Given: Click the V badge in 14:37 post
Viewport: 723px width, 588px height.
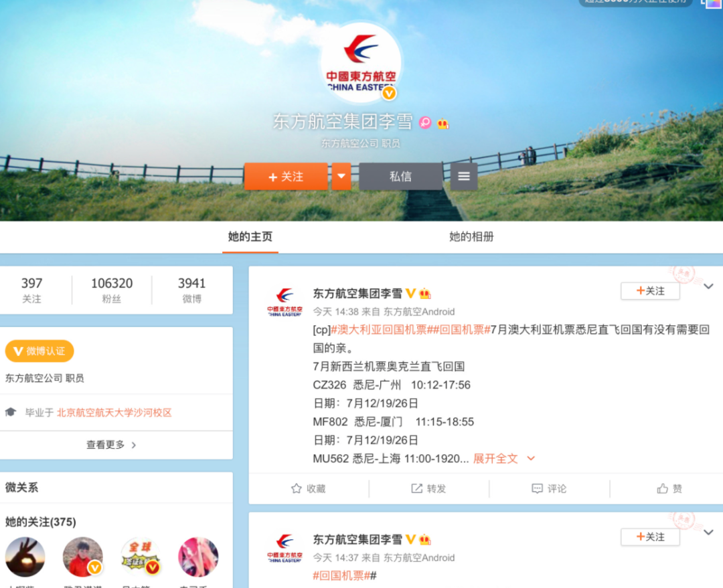Looking at the screenshot, I should [x=411, y=539].
